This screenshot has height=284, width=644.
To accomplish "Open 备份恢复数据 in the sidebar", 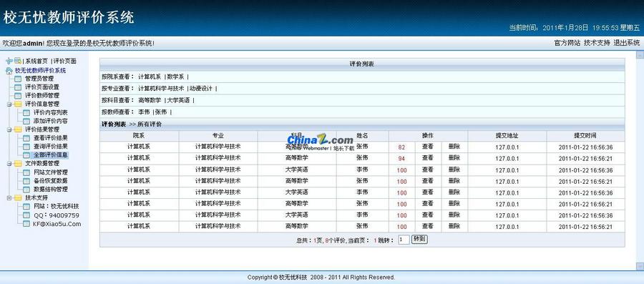I will tap(51, 180).
